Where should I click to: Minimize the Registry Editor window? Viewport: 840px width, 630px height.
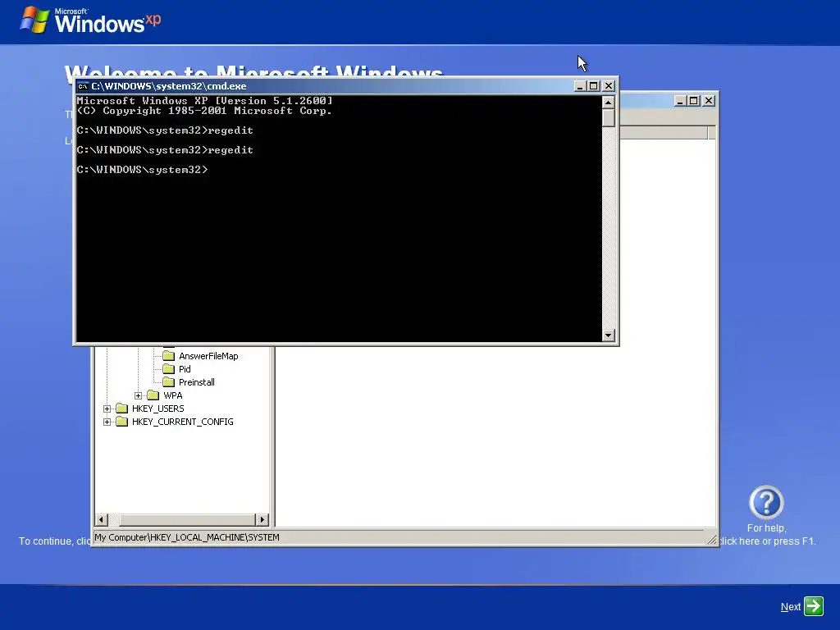coord(680,101)
